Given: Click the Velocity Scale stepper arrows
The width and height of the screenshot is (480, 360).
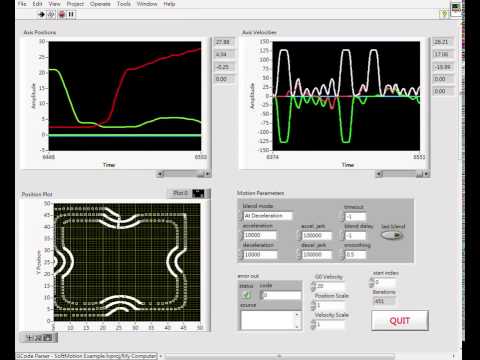Looking at the screenshot, I should 313,324.
